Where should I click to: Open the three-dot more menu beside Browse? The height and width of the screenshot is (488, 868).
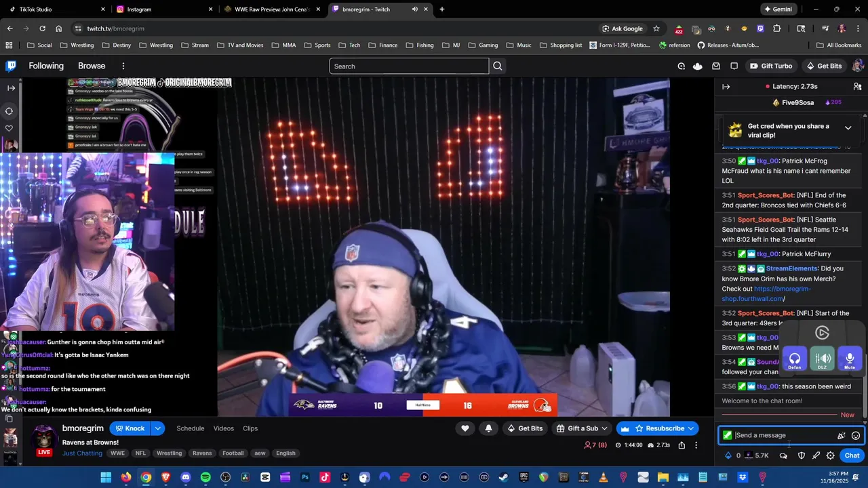[x=123, y=66]
